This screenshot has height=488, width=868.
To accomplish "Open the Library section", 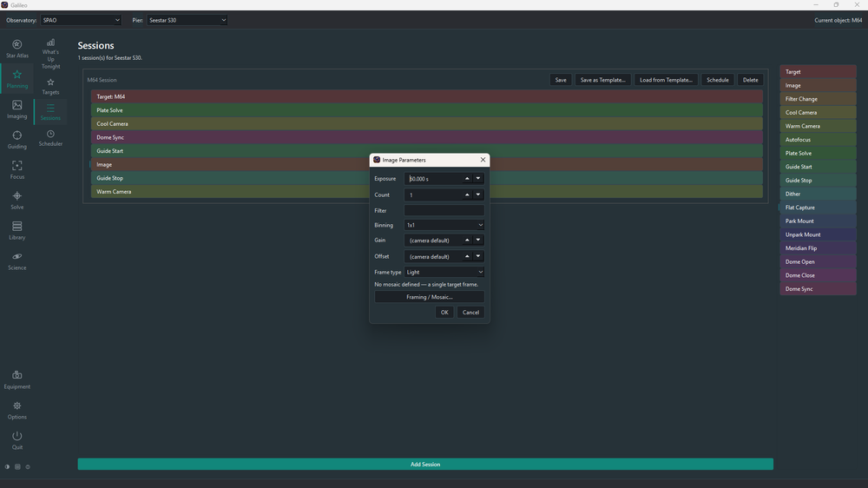I will (x=17, y=231).
